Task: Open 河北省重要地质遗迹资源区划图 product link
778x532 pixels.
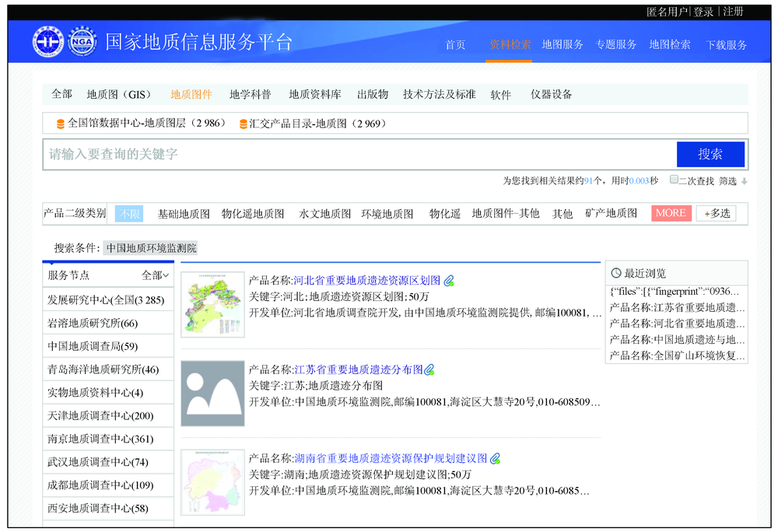Action: (x=366, y=281)
